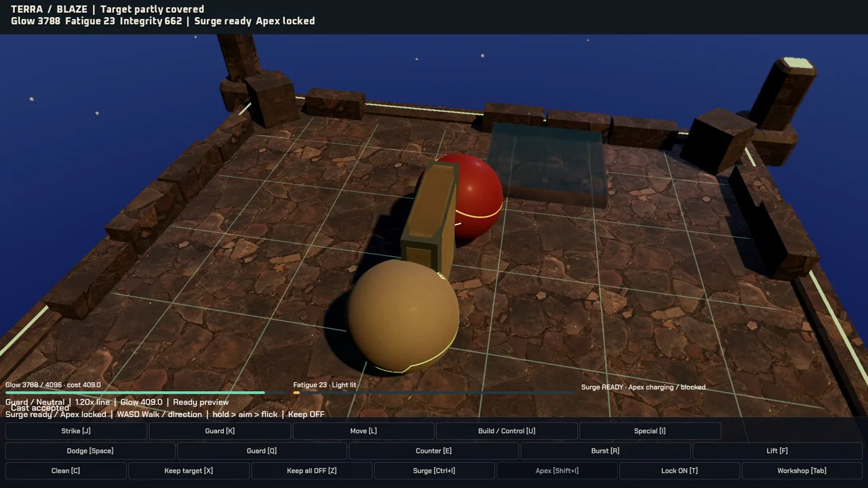Open the Build / Control [U] action

(507, 431)
